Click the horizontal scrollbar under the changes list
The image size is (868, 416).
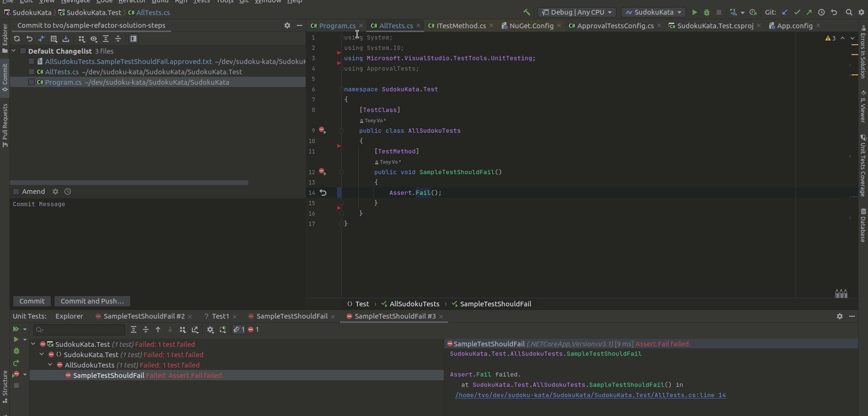(129, 183)
